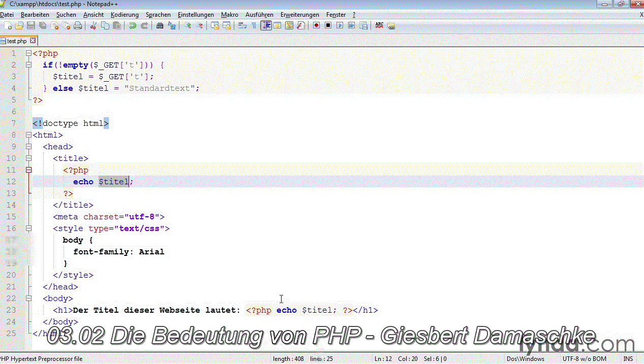The width and height of the screenshot is (644, 364).
Task: Open the Einstellungen menu
Action: pyautogui.click(x=196, y=15)
